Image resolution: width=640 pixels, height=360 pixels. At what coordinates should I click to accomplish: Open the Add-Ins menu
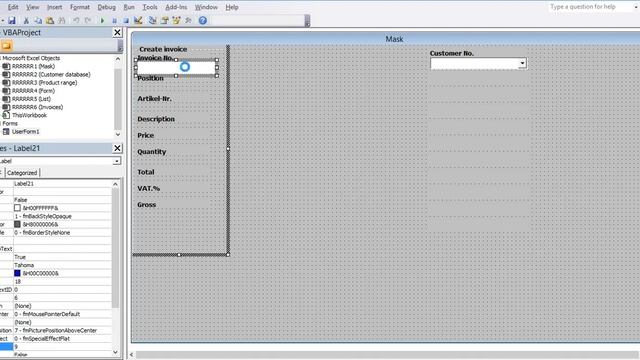pos(176,7)
